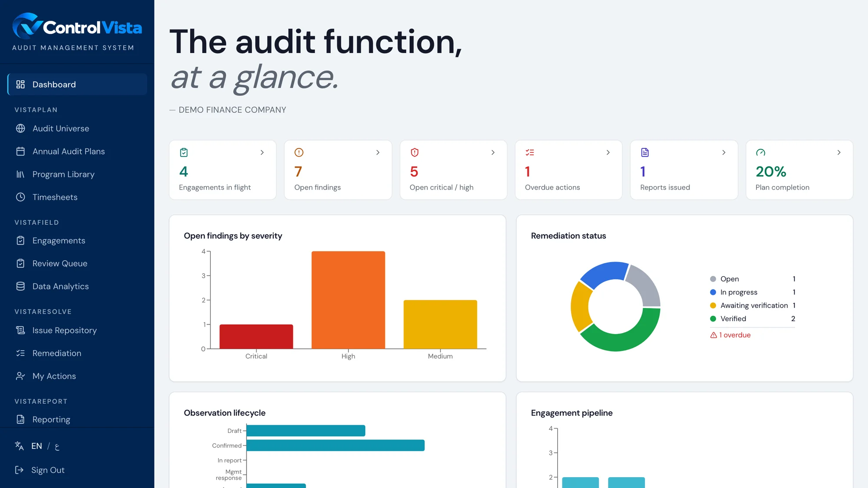Open the Open findings card chevron

tap(378, 152)
